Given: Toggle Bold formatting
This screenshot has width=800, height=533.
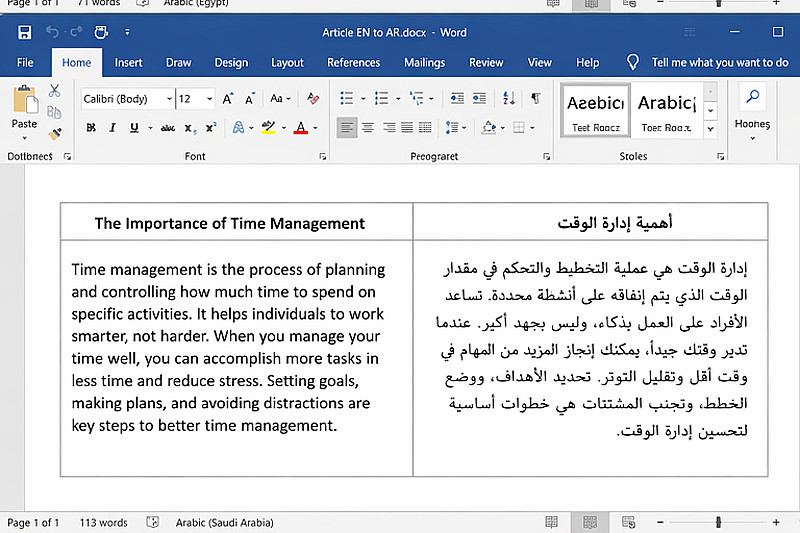Looking at the screenshot, I should [91, 128].
